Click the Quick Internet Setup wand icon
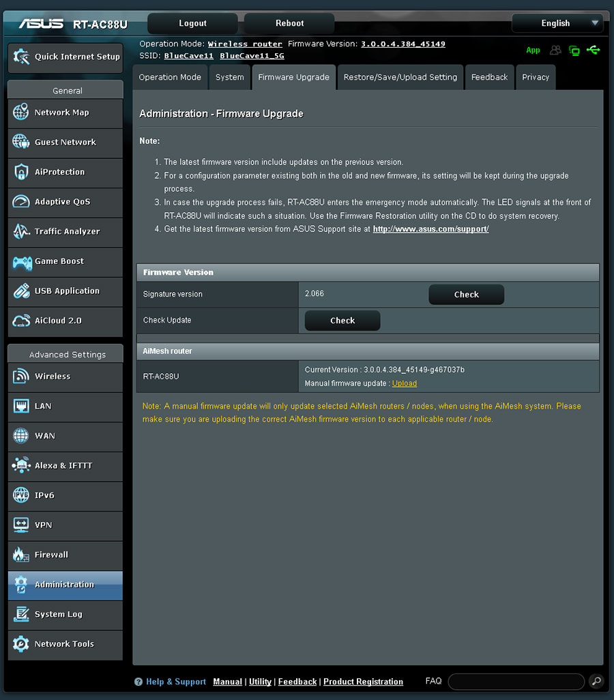 point(21,57)
